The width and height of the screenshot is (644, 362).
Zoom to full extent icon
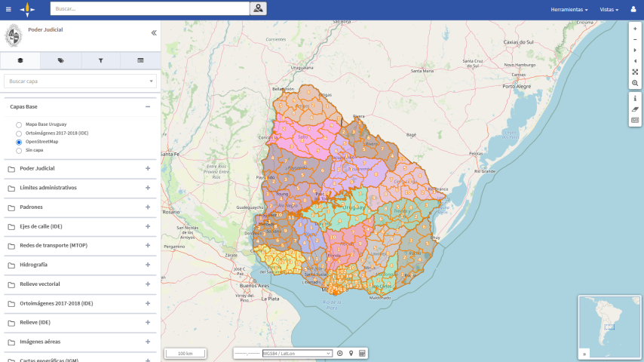635,72
